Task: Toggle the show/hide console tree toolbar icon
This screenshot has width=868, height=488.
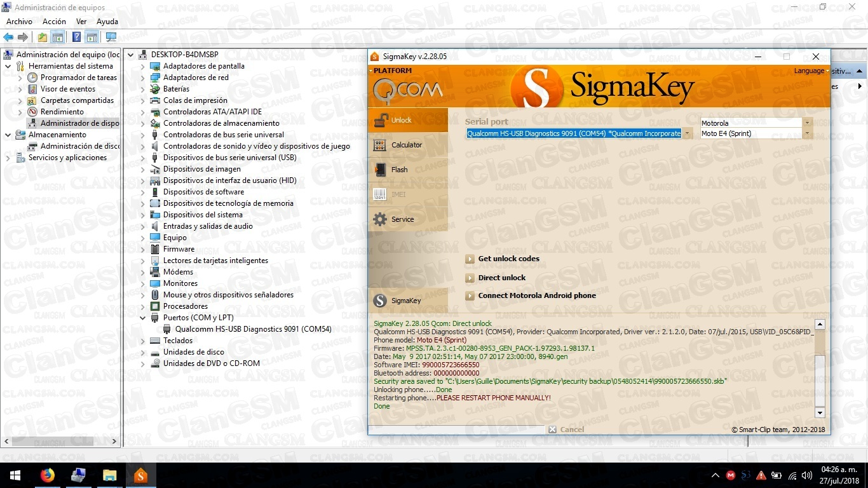Action: click(58, 37)
